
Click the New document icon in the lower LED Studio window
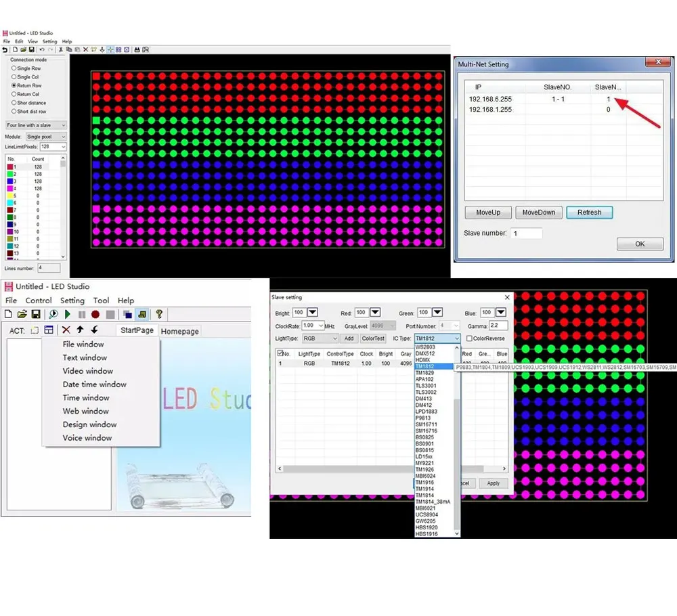(x=8, y=314)
